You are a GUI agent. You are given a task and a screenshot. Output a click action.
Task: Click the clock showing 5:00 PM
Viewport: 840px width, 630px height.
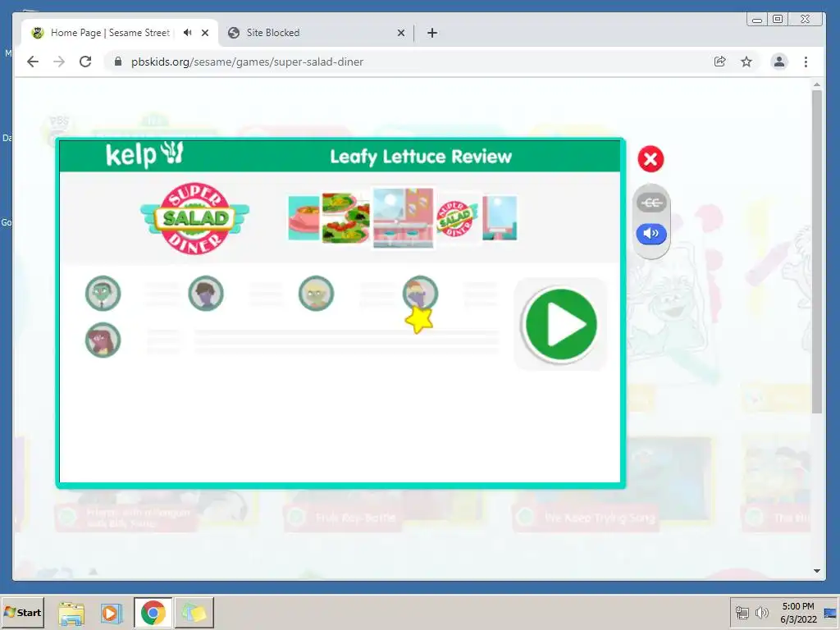(798, 606)
